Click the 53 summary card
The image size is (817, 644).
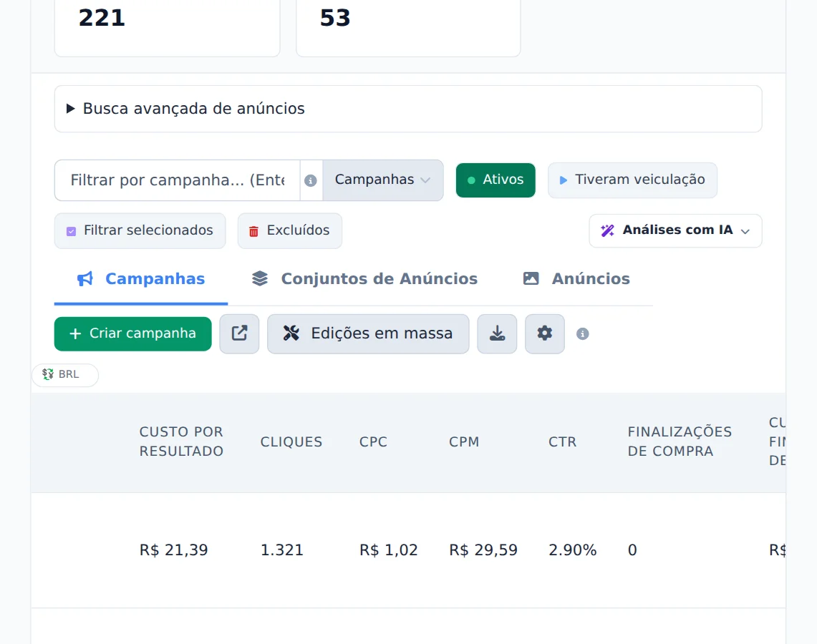coord(408,28)
